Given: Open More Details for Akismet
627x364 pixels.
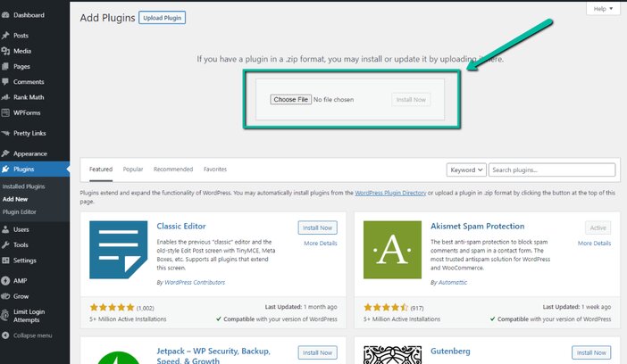Looking at the screenshot, I should 594,244.
